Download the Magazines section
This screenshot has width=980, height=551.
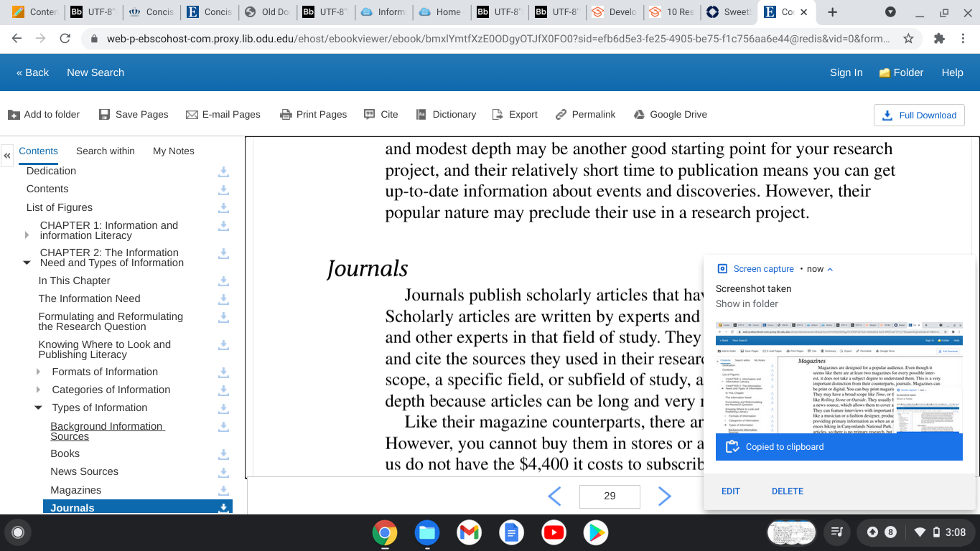[224, 491]
